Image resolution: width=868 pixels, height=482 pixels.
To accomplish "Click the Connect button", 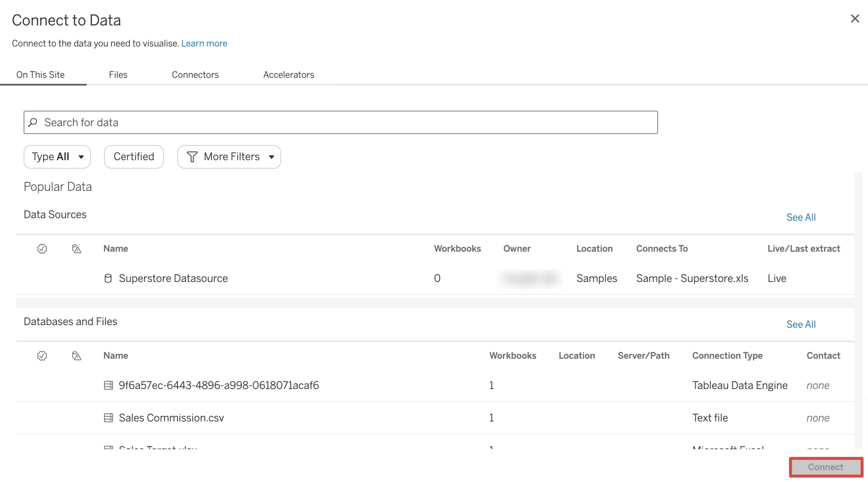I will (826, 467).
